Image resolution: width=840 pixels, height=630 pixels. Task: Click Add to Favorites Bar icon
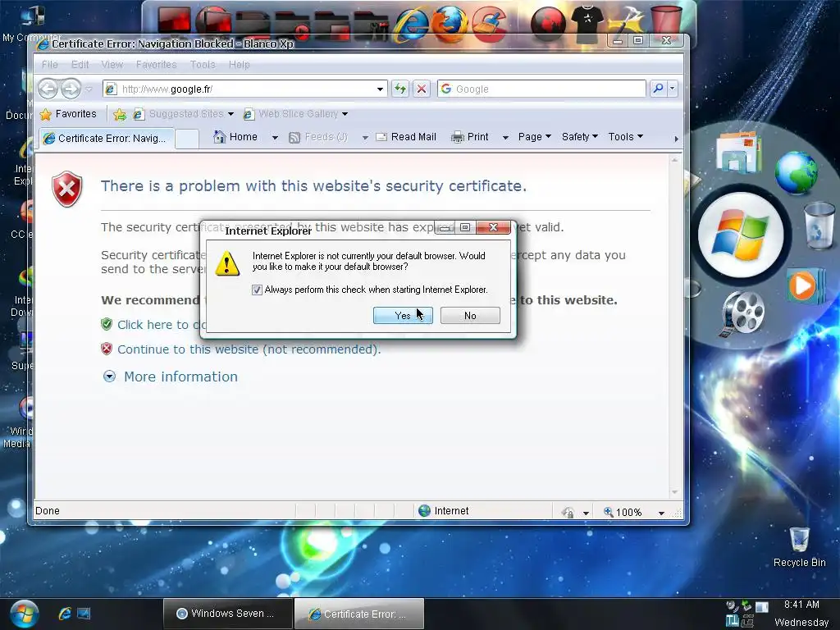[x=120, y=114]
